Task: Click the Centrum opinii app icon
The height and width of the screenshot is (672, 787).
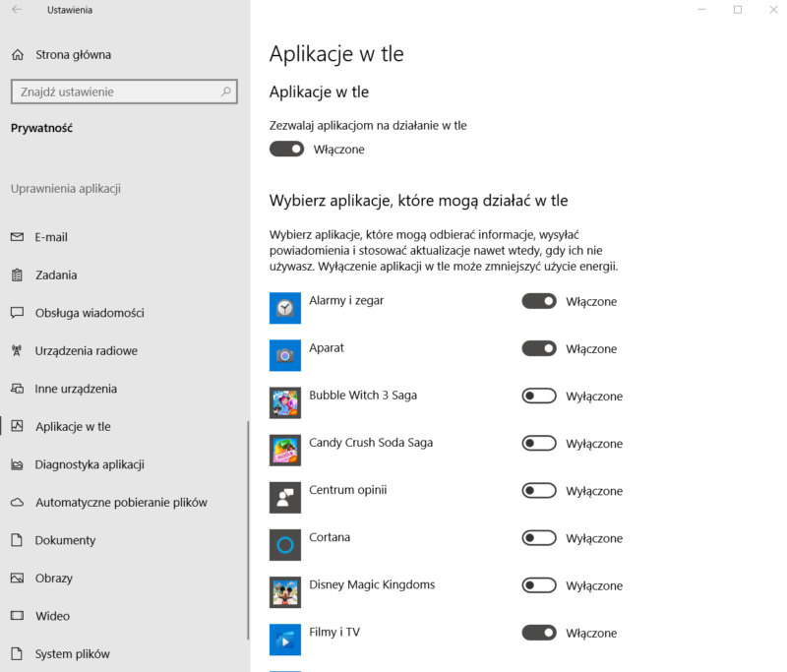Action: 284,497
